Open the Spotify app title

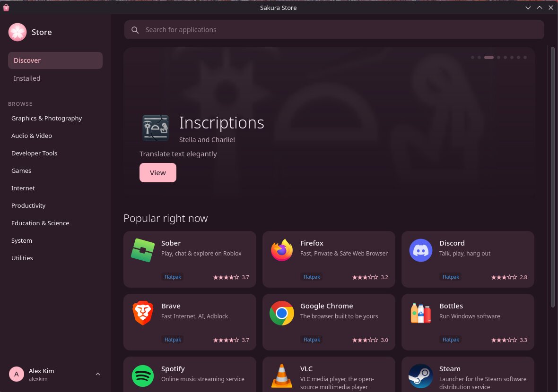(x=173, y=369)
